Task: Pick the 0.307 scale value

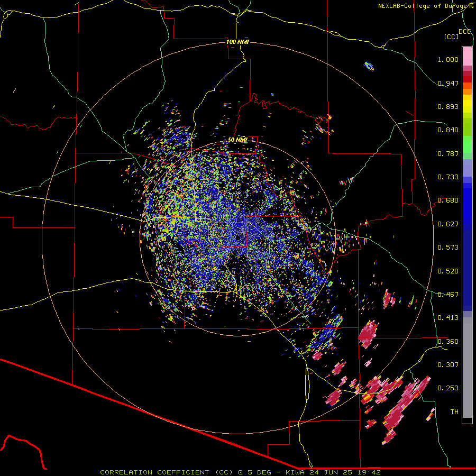Action: pos(448,364)
